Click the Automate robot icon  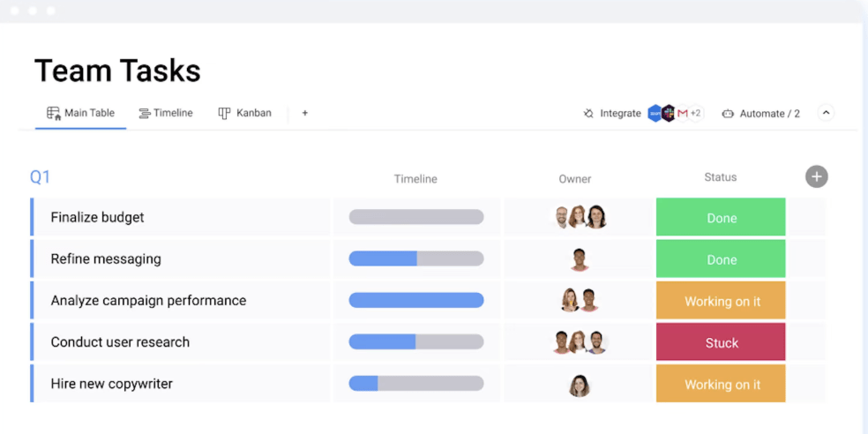728,114
